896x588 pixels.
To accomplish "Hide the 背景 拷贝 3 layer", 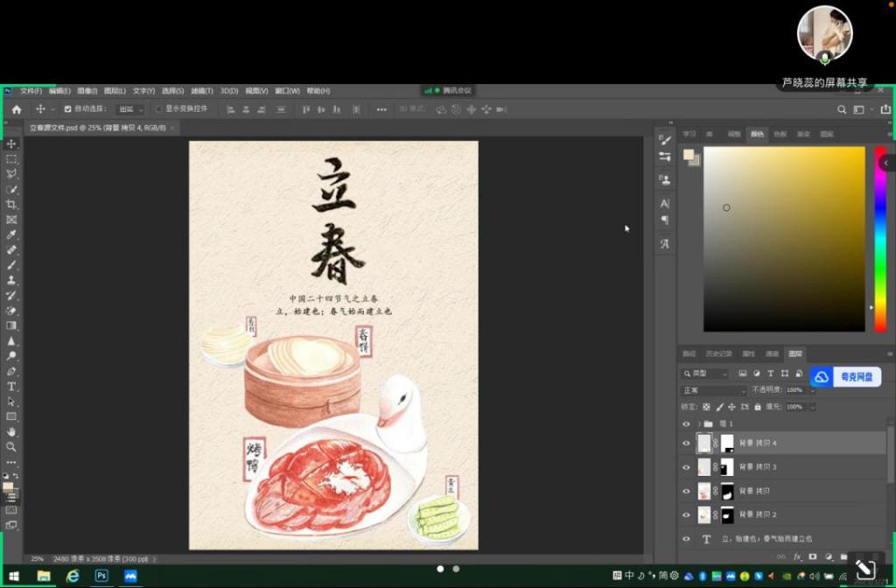I will pos(686,467).
